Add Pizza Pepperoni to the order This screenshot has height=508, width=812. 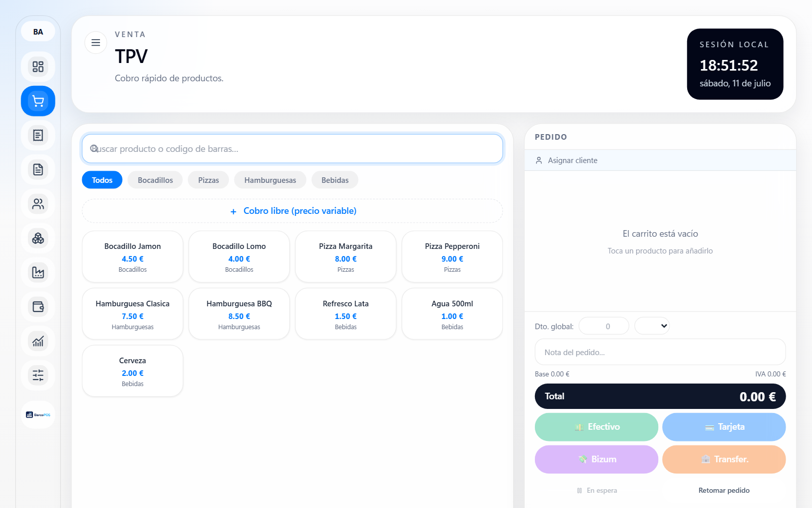(452, 257)
